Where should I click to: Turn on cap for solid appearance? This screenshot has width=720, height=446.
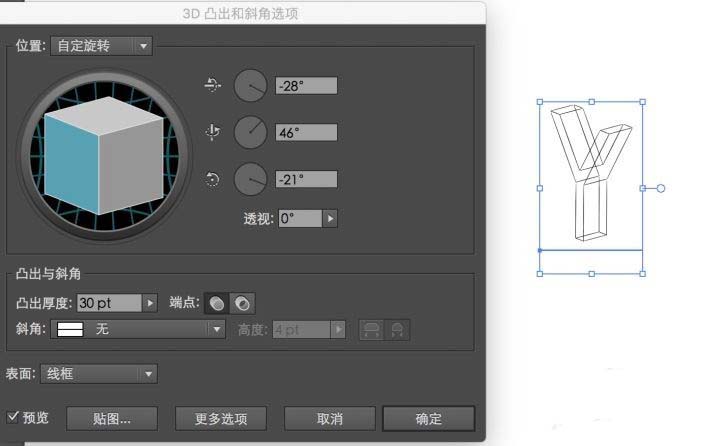217,303
